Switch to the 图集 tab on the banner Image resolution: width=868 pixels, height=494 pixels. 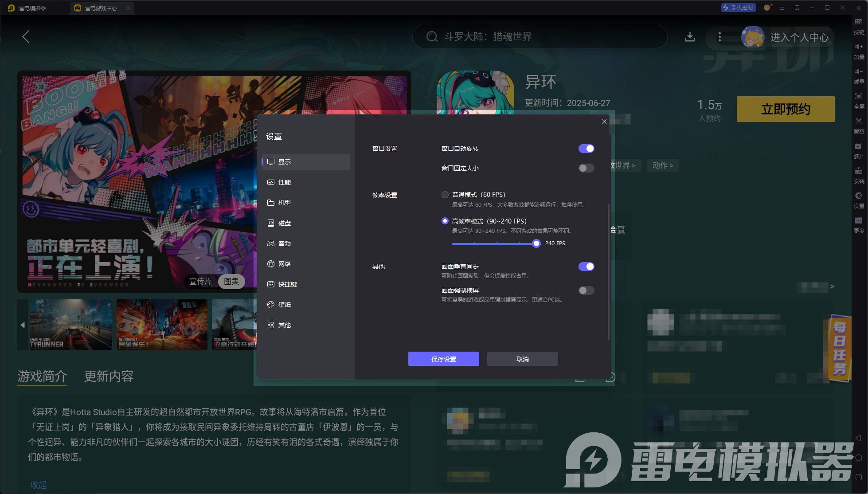click(231, 282)
